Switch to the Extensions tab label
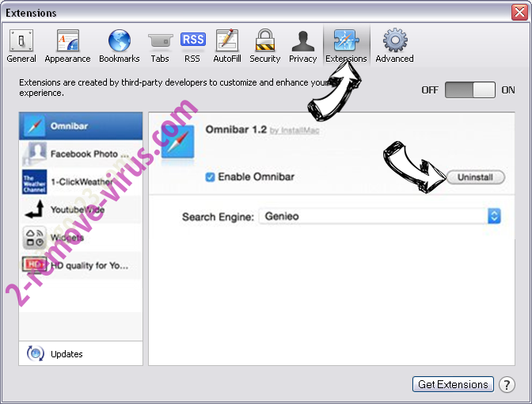This screenshot has height=404, width=532. click(x=346, y=59)
